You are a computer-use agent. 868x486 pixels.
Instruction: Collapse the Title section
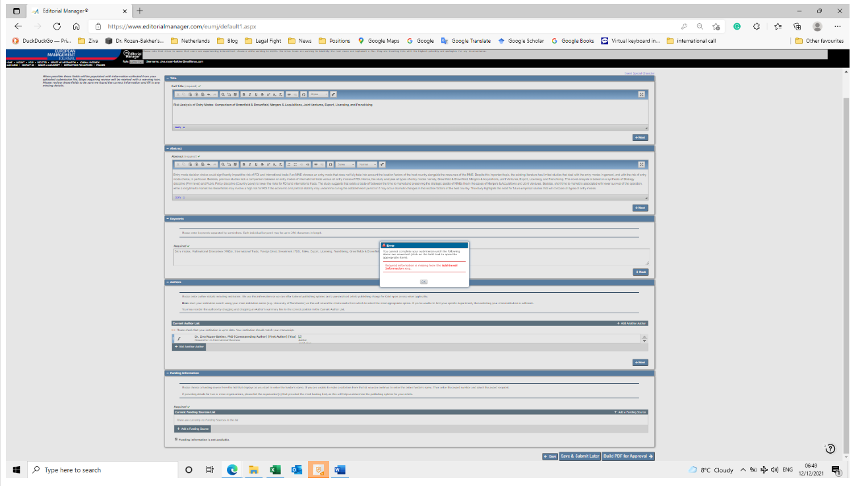[x=168, y=78]
